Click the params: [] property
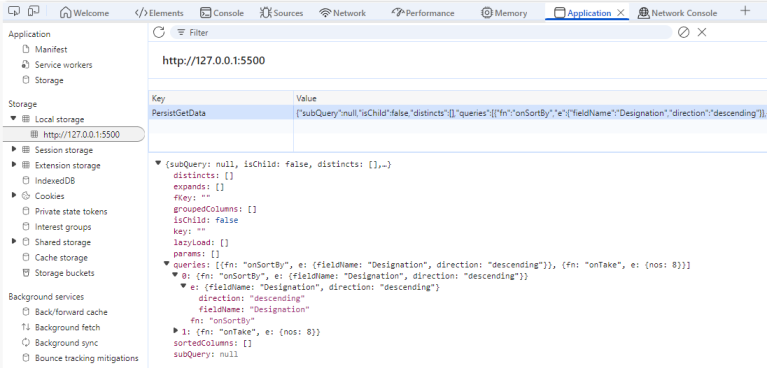Image resolution: width=767 pixels, height=368 pixels. coord(196,253)
